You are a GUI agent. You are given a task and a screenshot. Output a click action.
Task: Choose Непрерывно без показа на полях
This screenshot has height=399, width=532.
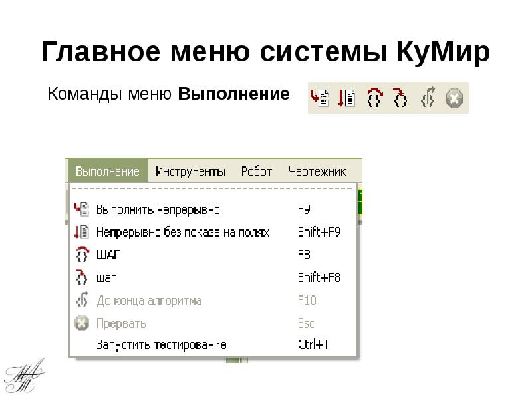(213, 232)
